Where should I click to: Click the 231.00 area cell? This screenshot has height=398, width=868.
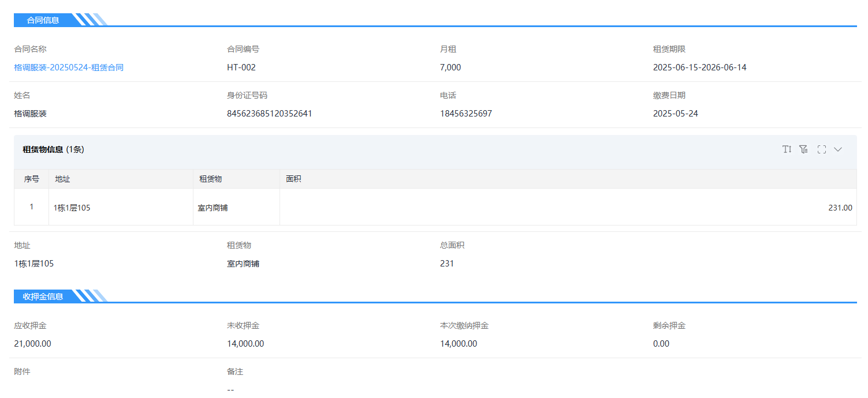tap(840, 208)
